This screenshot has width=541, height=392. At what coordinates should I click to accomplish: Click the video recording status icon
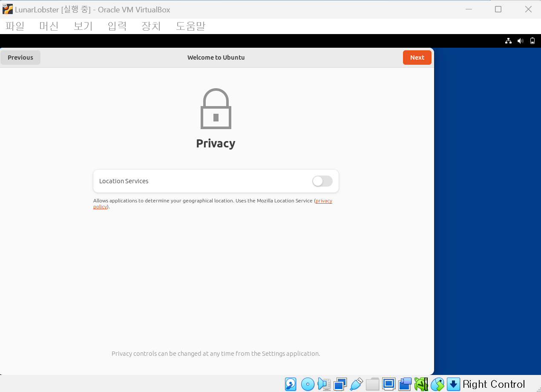tap(405, 384)
